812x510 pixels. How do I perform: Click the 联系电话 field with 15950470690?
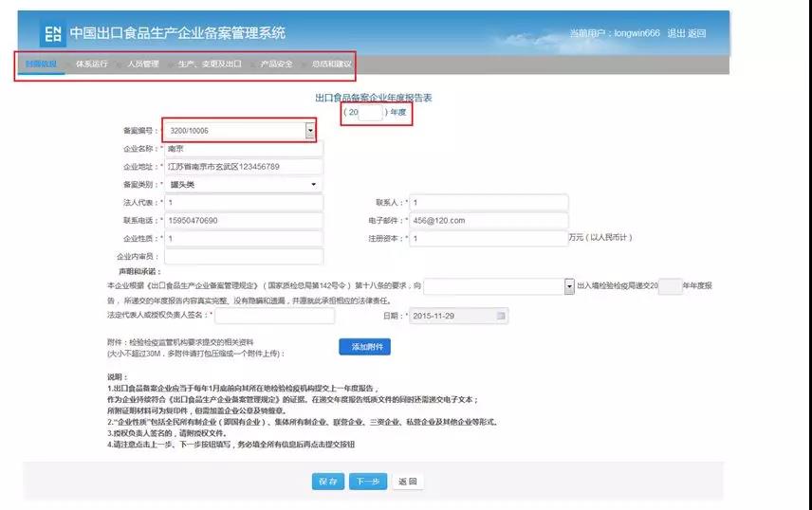point(244,221)
